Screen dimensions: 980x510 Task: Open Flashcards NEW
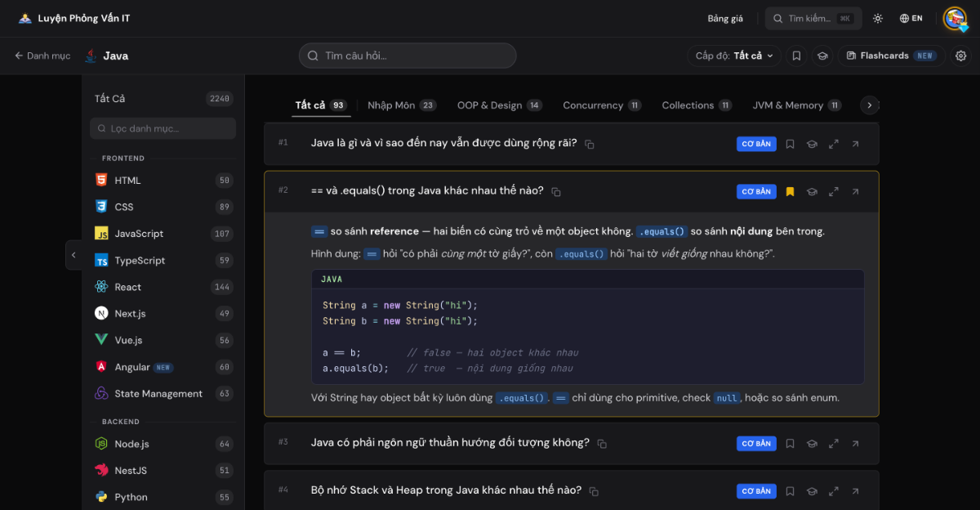tap(891, 56)
